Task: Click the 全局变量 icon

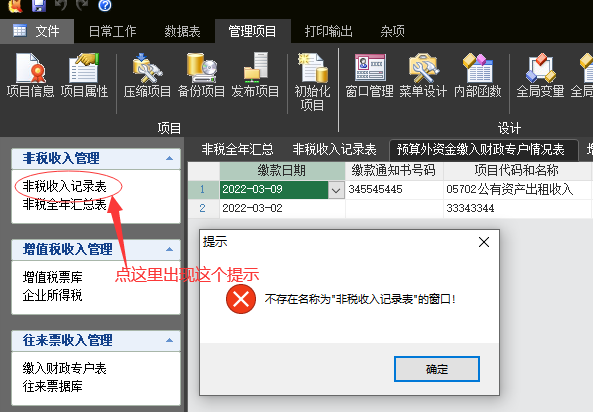Action: [540, 75]
